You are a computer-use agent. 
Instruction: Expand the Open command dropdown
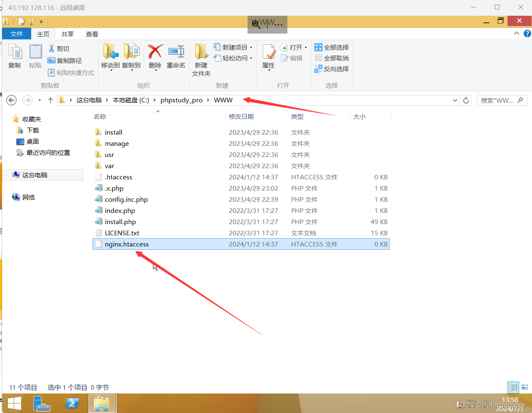[306, 47]
